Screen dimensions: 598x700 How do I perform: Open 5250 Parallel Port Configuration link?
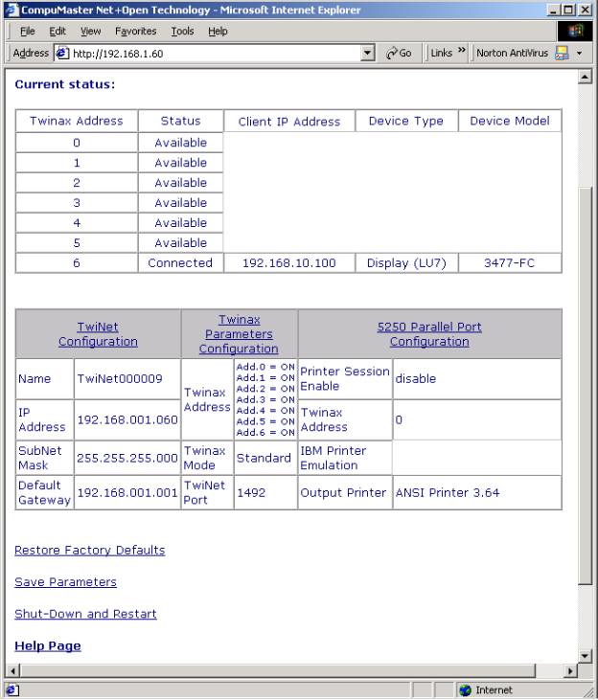point(429,334)
